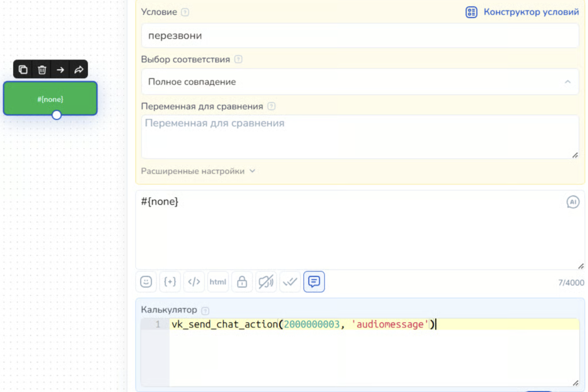Click the right arrow icon above block
588x392 pixels.
tap(60, 70)
